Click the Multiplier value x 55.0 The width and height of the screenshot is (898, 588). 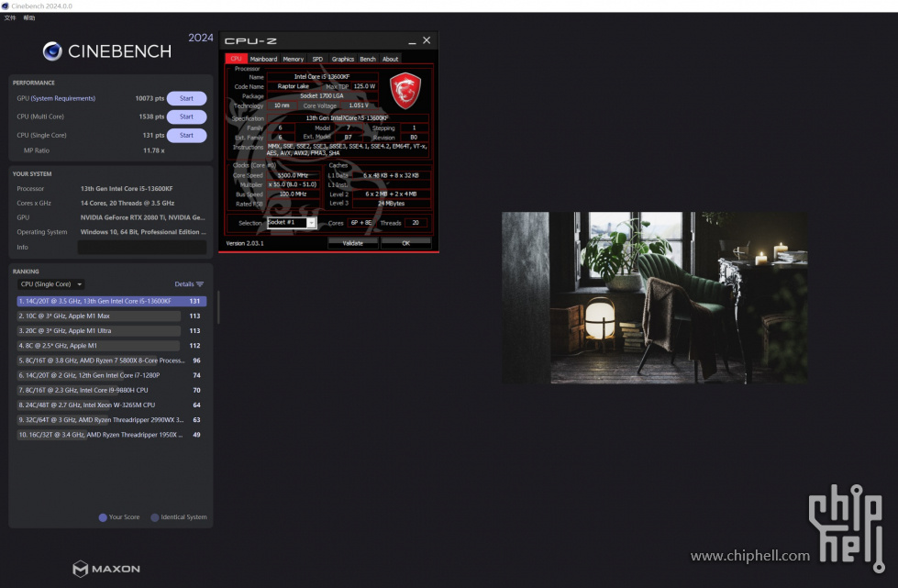click(x=293, y=185)
